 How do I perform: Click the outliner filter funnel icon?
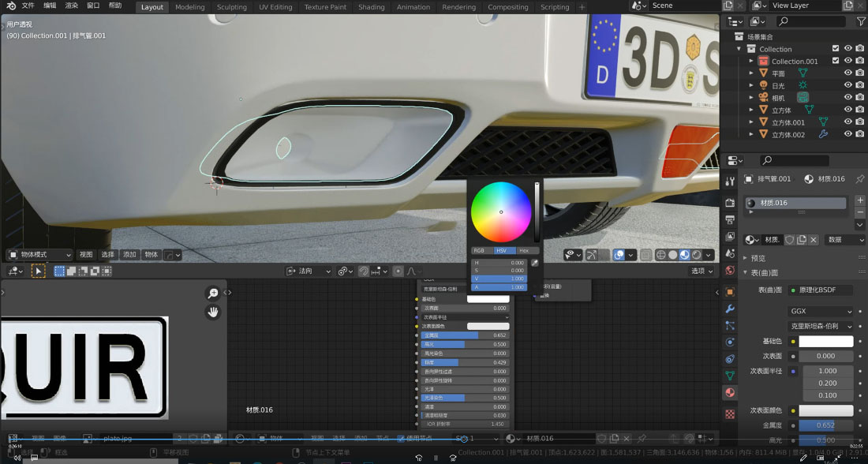click(861, 21)
